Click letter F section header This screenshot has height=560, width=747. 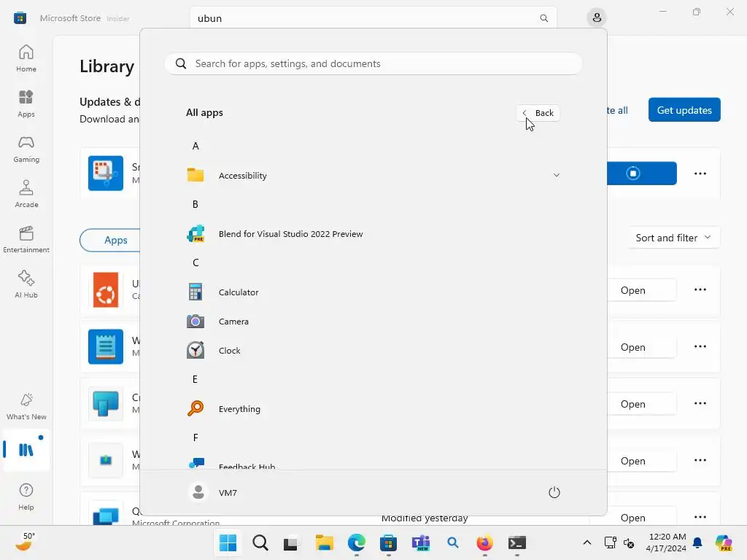click(x=196, y=437)
